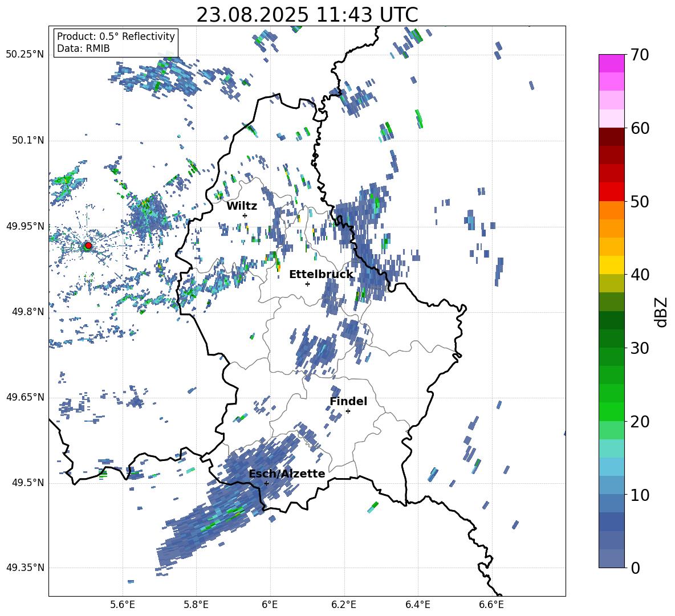675x616 pixels.
Task: Click the colorbar tick value 10
Action: click(x=640, y=495)
